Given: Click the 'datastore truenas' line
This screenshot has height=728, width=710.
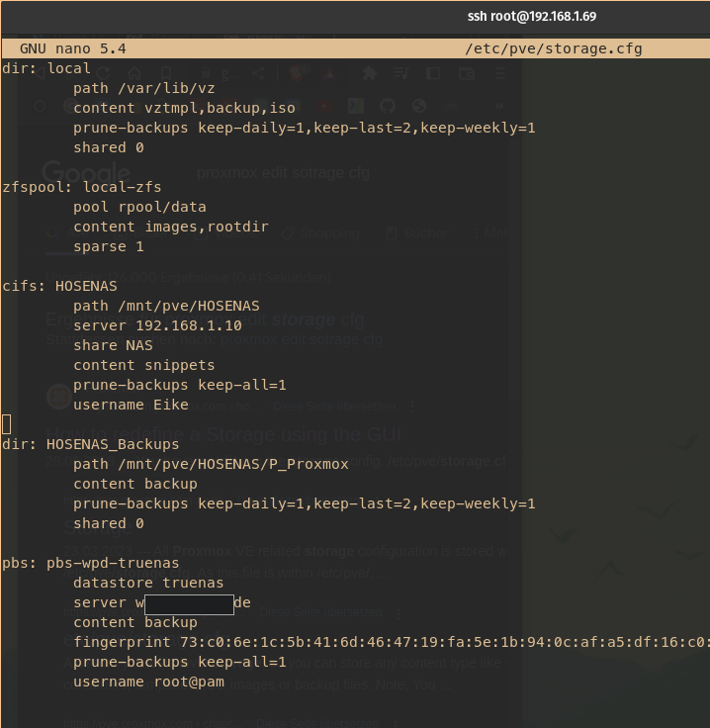Looking at the screenshot, I should coord(148,583).
